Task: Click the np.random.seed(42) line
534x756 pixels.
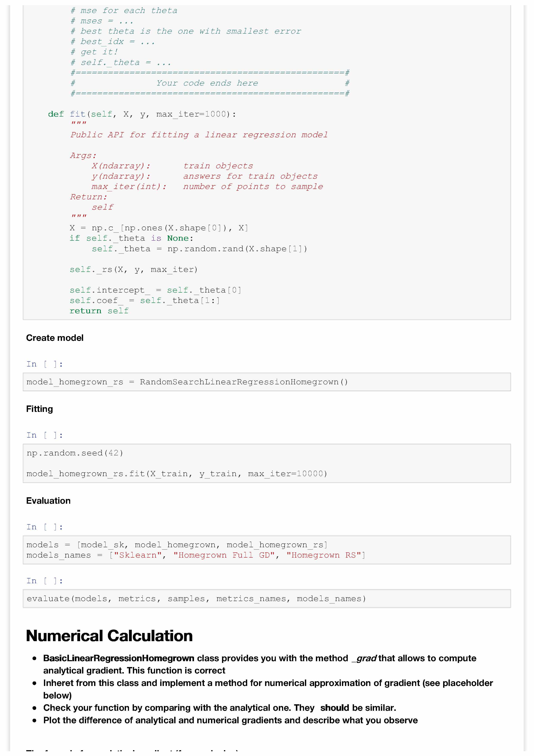Action: (x=75, y=453)
